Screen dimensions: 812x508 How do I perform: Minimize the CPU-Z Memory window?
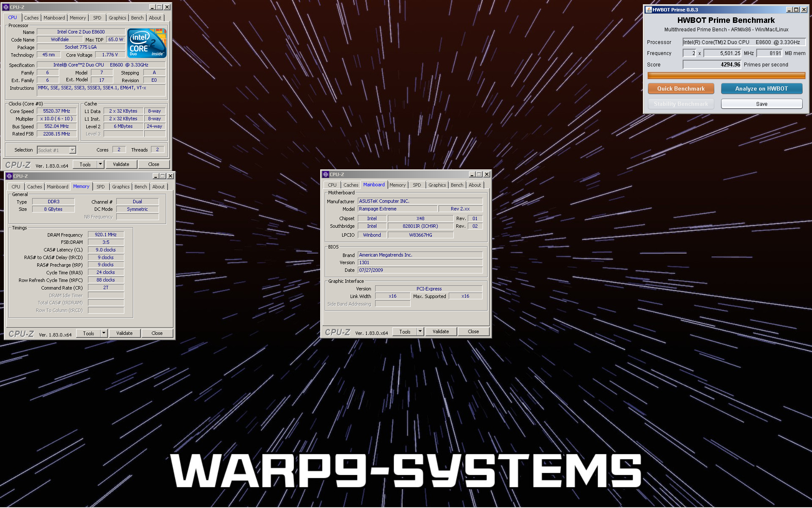point(156,176)
